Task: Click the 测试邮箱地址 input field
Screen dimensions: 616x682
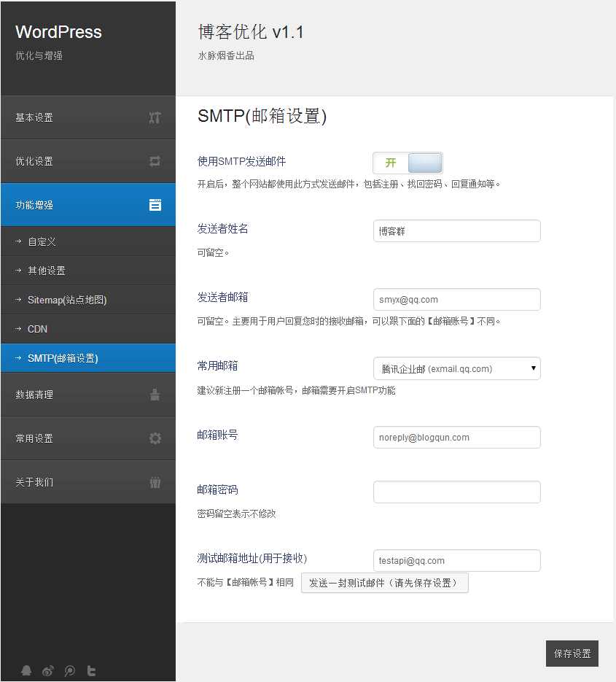Action: click(x=456, y=561)
